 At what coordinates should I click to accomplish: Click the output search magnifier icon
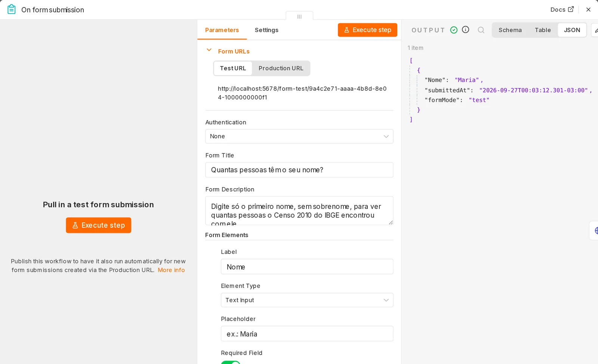click(x=481, y=30)
